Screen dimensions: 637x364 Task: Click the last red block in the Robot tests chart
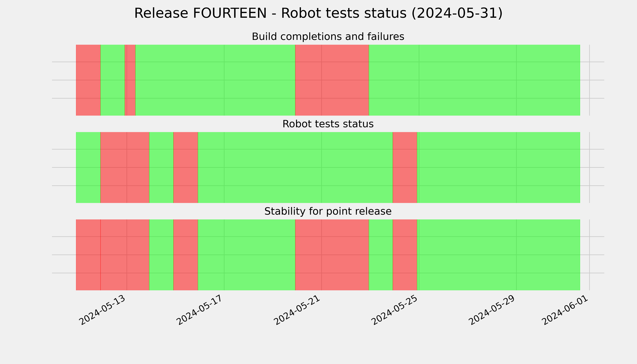[x=405, y=167]
